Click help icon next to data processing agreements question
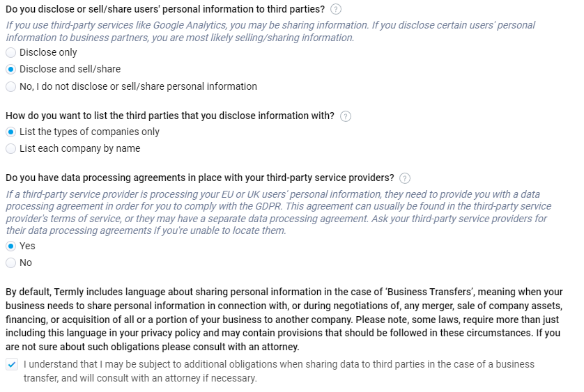Screen dimensions: 584x392 tap(405, 178)
